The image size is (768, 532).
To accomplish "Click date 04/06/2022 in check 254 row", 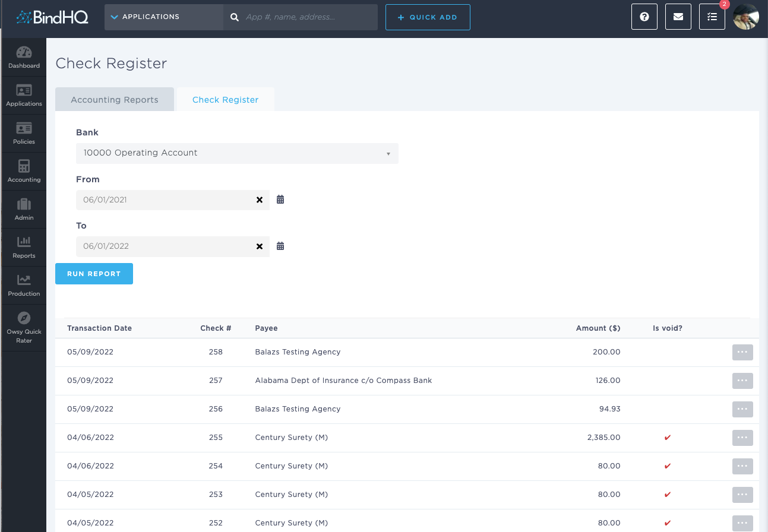I will pos(90,466).
